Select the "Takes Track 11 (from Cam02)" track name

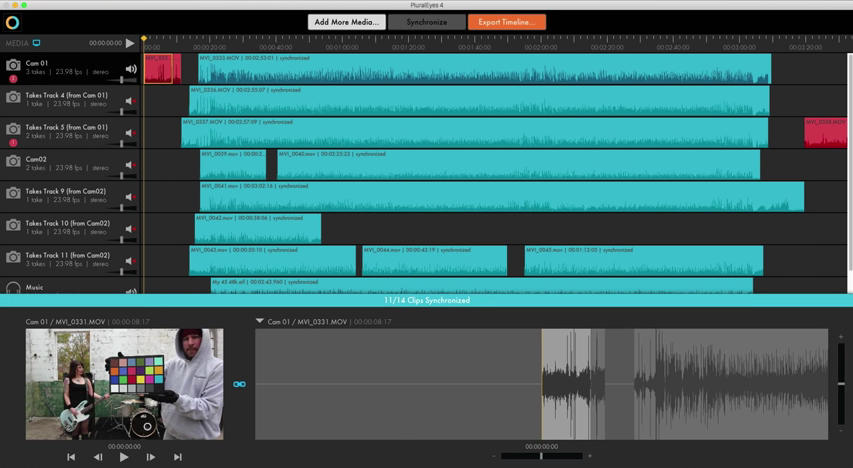67,255
